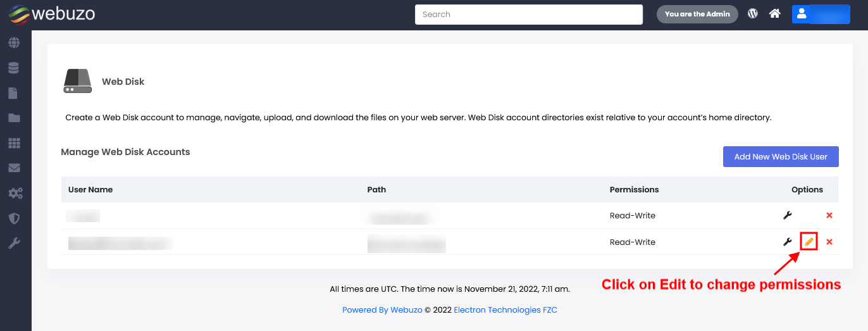Open Powered By Webuzo link
The image size is (868, 331).
(382, 310)
